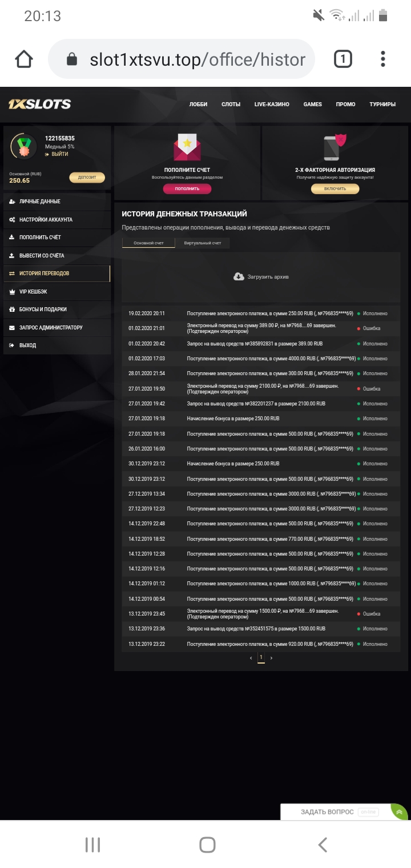Click transaction dated 19.02.2020 20:11
This screenshot has height=868, width=411.
(x=261, y=314)
